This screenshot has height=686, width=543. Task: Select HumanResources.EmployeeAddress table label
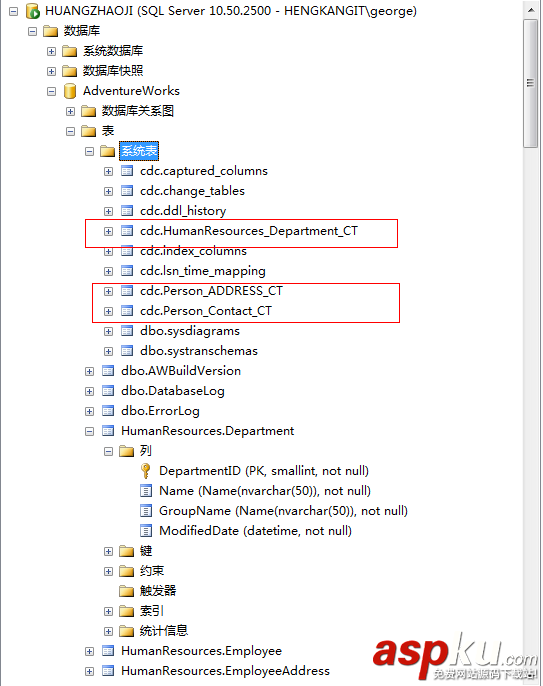(x=225, y=671)
